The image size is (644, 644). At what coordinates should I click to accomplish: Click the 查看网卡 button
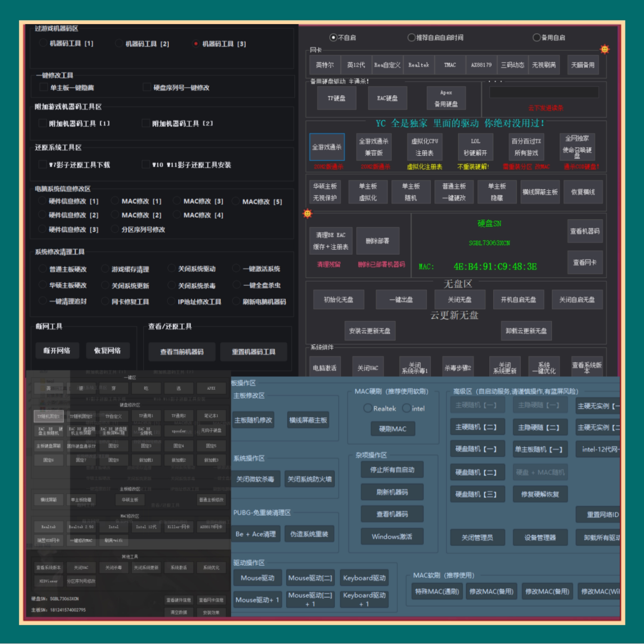(585, 263)
